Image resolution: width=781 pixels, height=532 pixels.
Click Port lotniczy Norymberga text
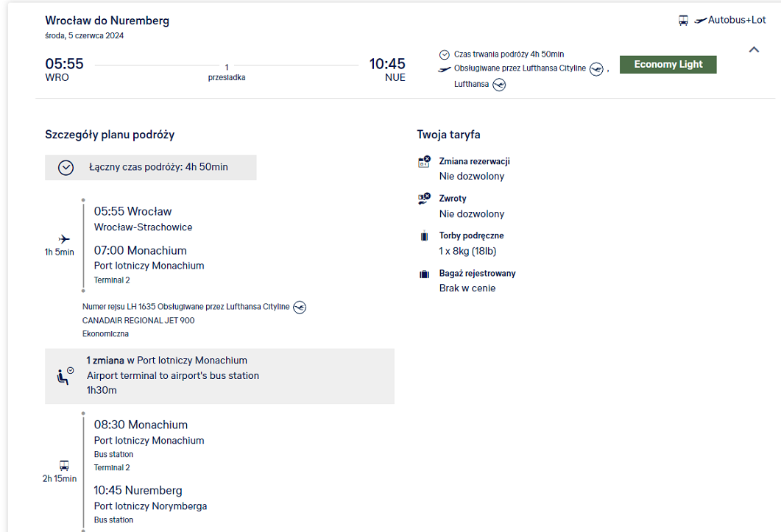click(x=150, y=506)
